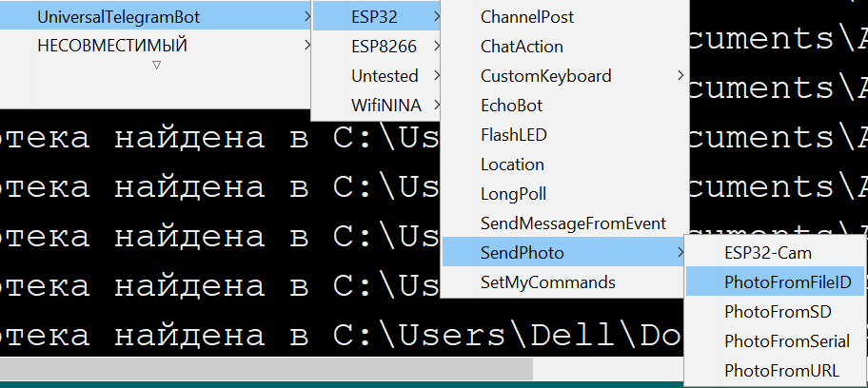
Task: Load the EchoBot example
Action: click(511, 105)
